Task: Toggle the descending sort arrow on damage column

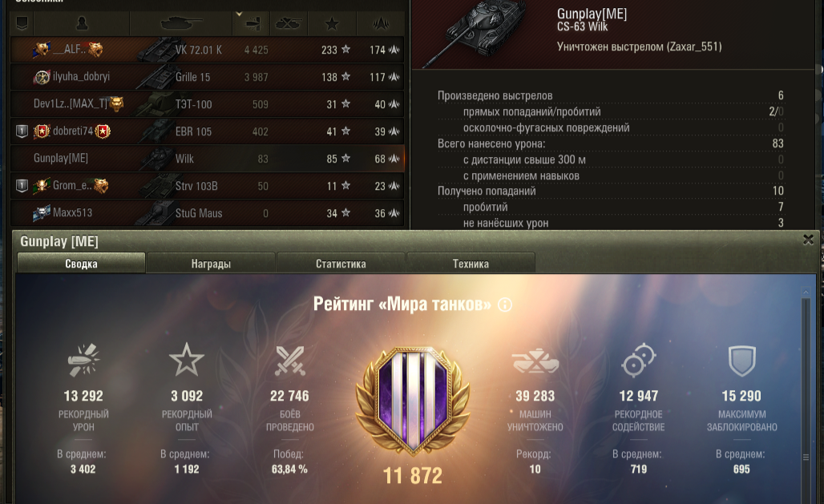Action: [239, 14]
